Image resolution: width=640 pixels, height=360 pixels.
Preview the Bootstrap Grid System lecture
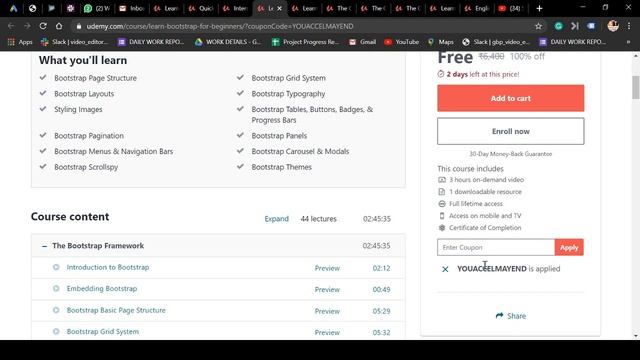327,332
